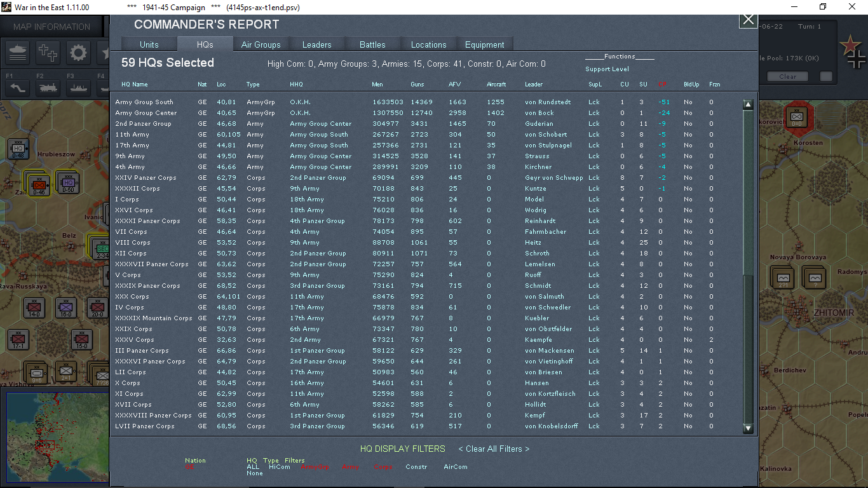This screenshot has height=488, width=868.
Task: Select the 17-1 unit counter on the map
Action: pos(18,341)
